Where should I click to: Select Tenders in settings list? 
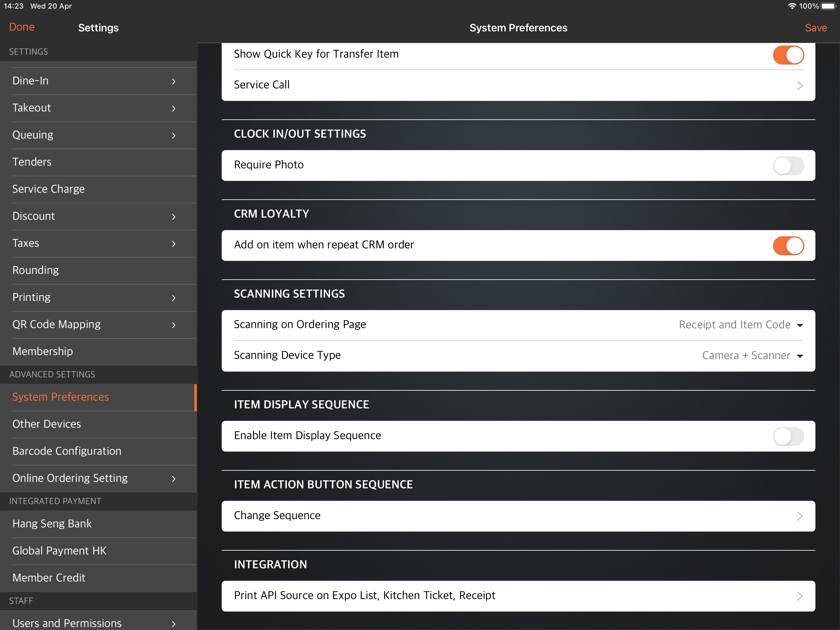(98, 162)
